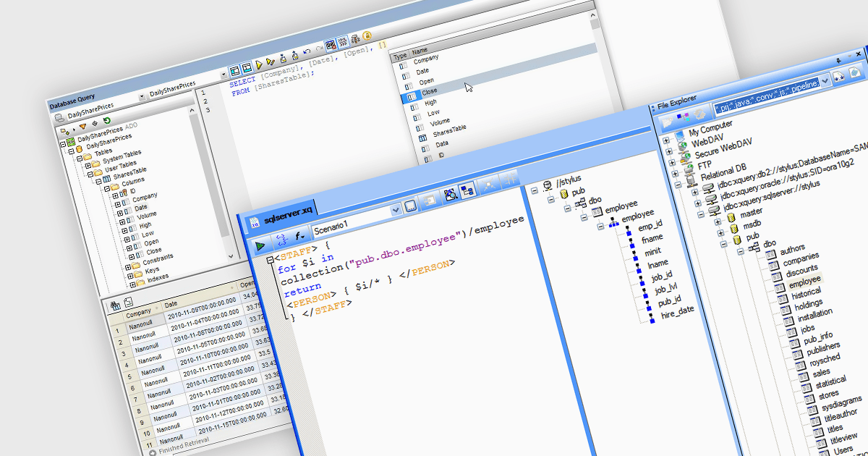Click the magnifier preview icon in XQuery toolbar

coord(449,193)
